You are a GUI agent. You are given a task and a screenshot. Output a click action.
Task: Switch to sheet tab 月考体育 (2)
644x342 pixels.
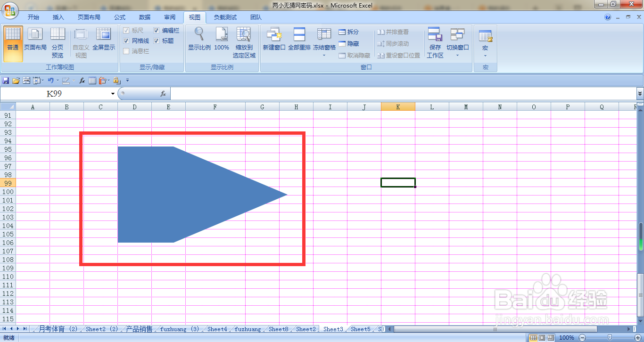58,329
